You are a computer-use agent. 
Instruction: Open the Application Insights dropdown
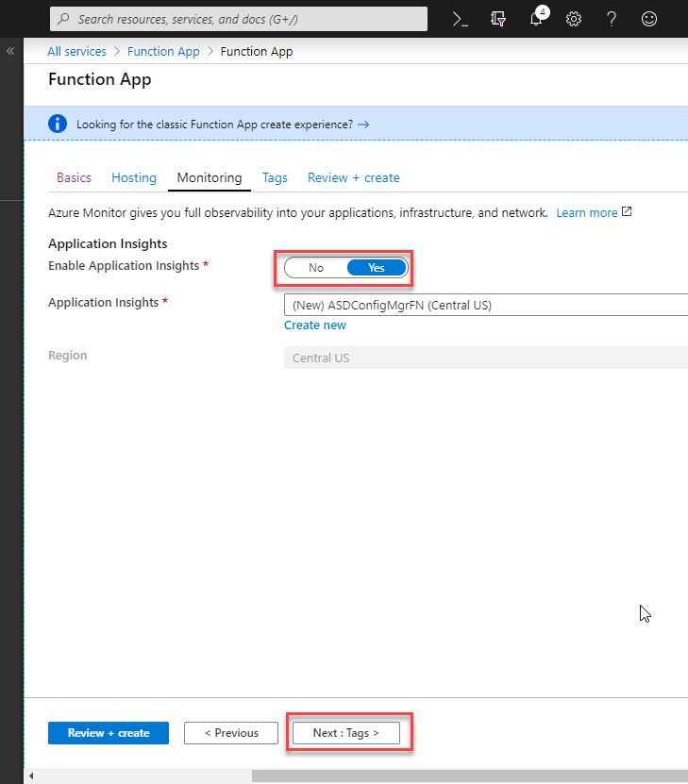coord(486,305)
